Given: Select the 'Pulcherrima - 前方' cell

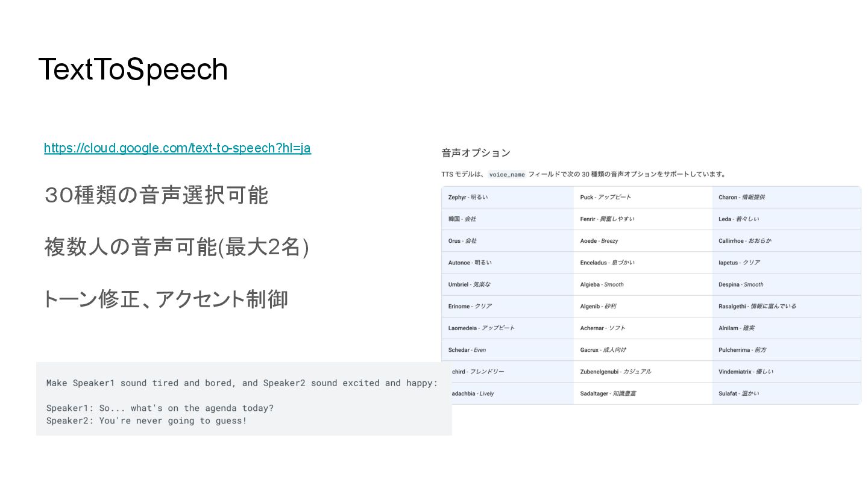Looking at the screenshot, I should click(x=787, y=349).
